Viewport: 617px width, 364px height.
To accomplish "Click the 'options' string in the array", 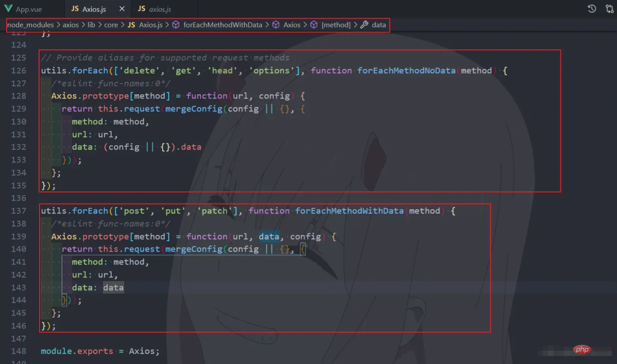I will (272, 71).
